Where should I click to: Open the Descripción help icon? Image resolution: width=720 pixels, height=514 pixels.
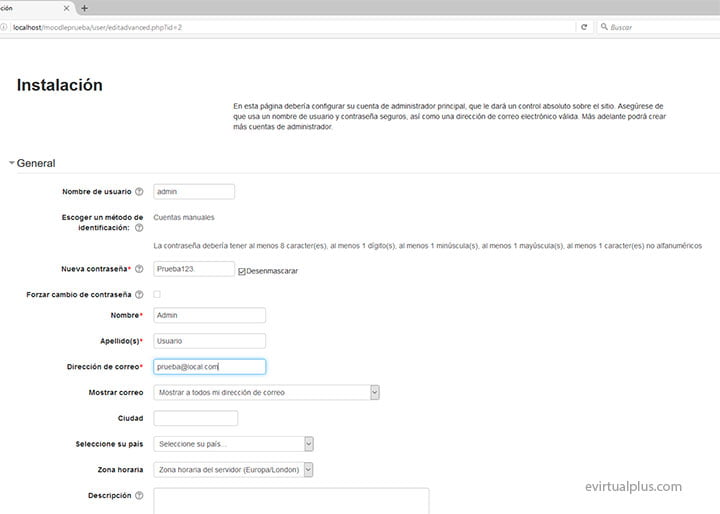pyautogui.click(x=139, y=495)
